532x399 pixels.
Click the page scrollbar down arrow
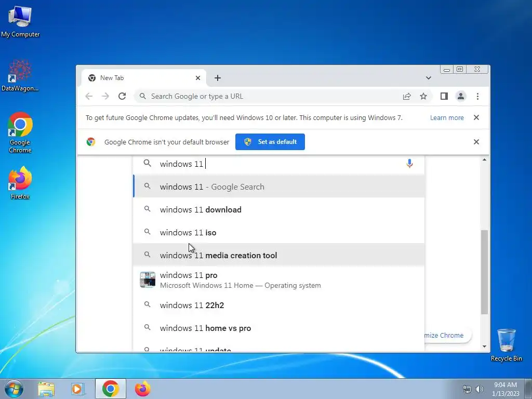click(x=484, y=347)
